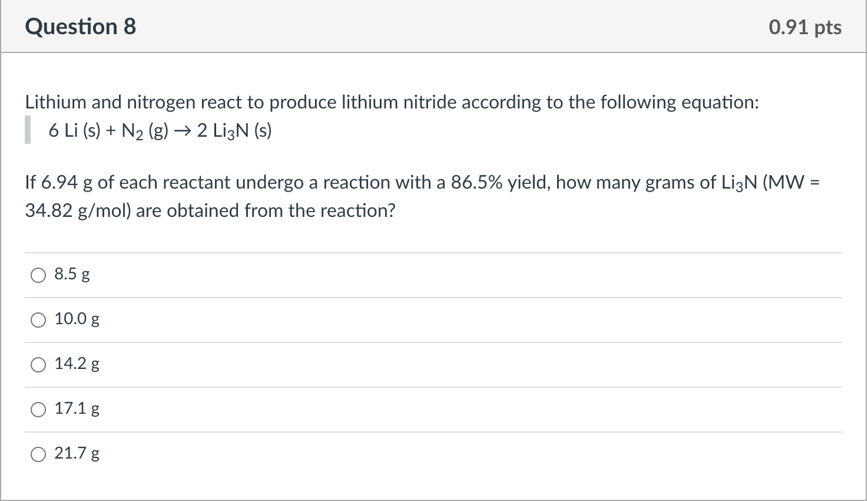Click the 17.1 g answer label text
This screenshot has height=501, width=868.
(76, 408)
